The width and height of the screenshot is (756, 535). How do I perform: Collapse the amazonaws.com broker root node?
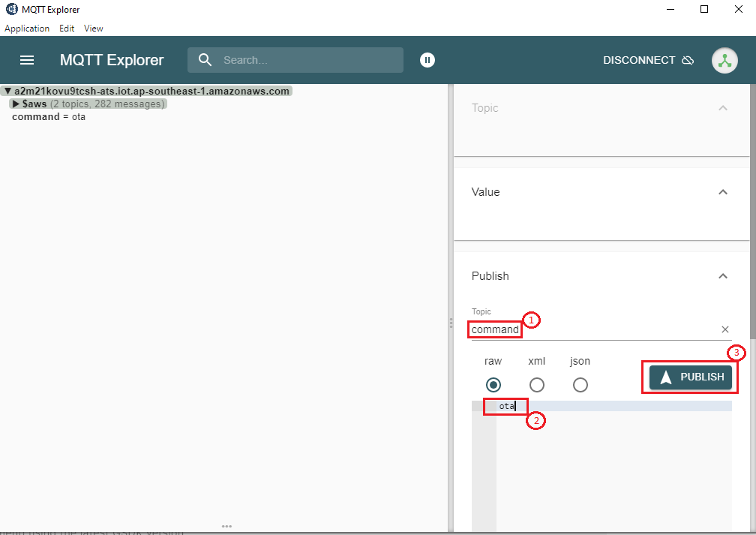click(7, 92)
